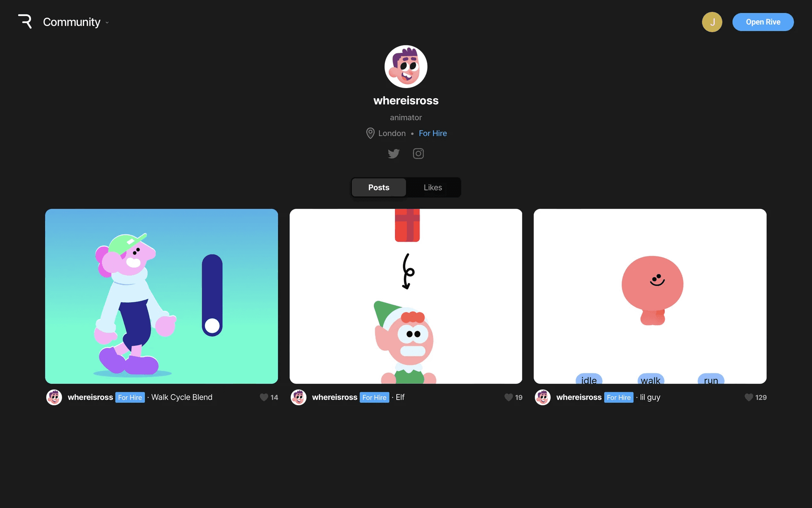Like the lil guy post heart
Screen dimensions: 812x508
[749, 397]
